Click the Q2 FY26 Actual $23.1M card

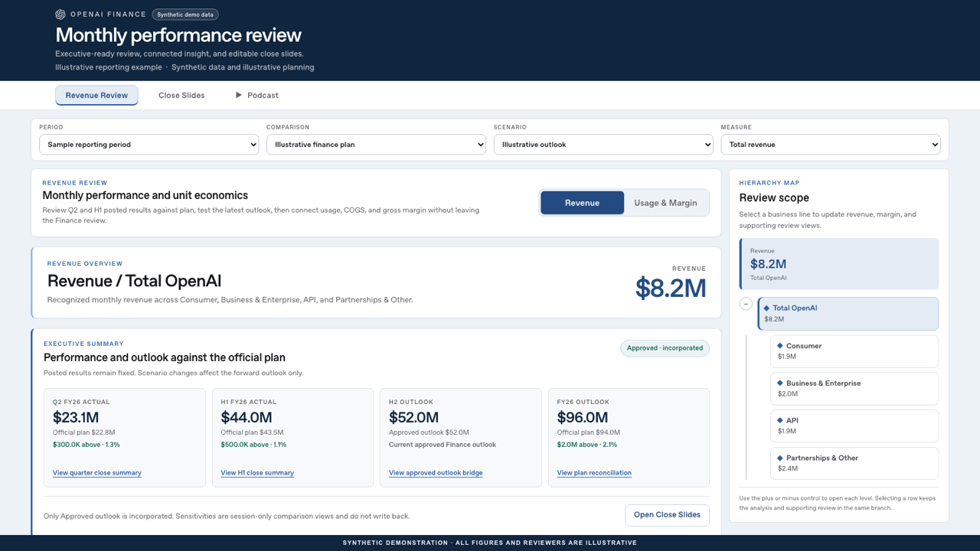point(125,438)
